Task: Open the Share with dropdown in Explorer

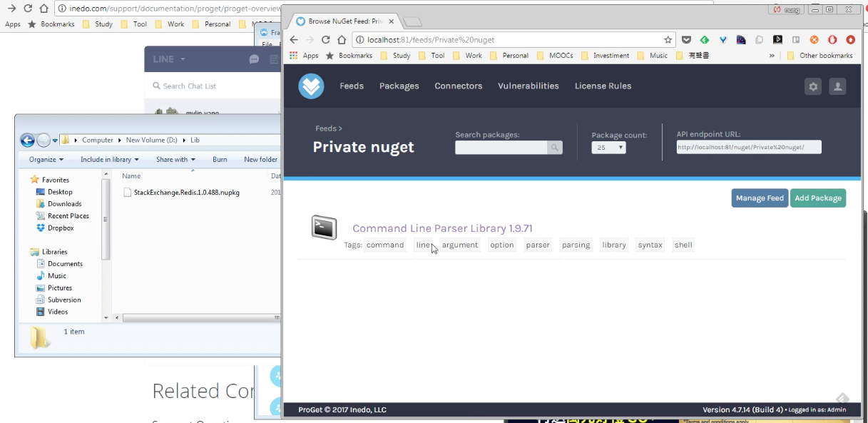Action: (x=175, y=160)
